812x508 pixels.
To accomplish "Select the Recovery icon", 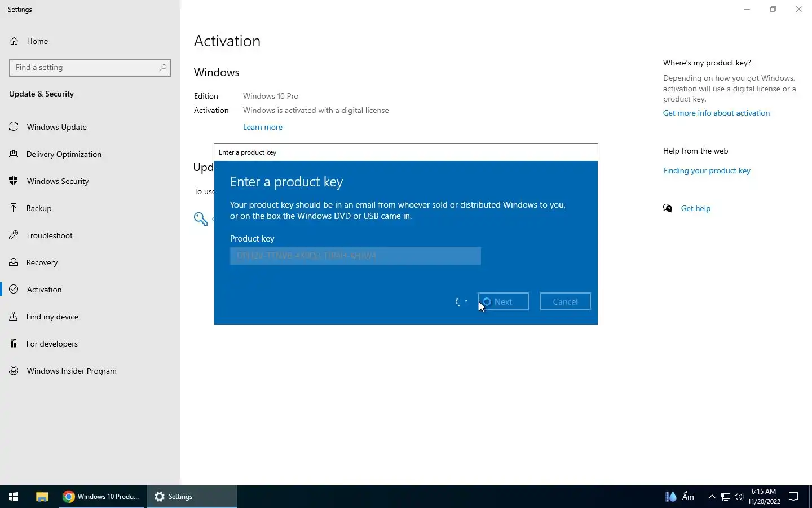I will (x=14, y=262).
